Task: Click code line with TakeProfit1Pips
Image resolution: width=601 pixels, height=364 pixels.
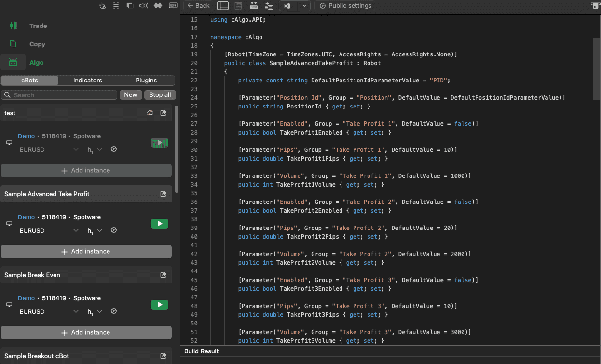Action: [x=314, y=159]
